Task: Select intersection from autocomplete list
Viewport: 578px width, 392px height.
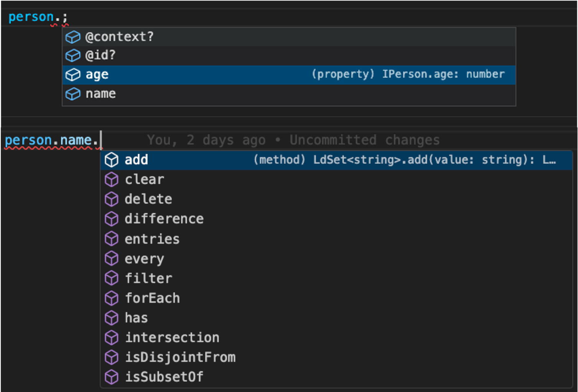Action: [x=172, y=338]
